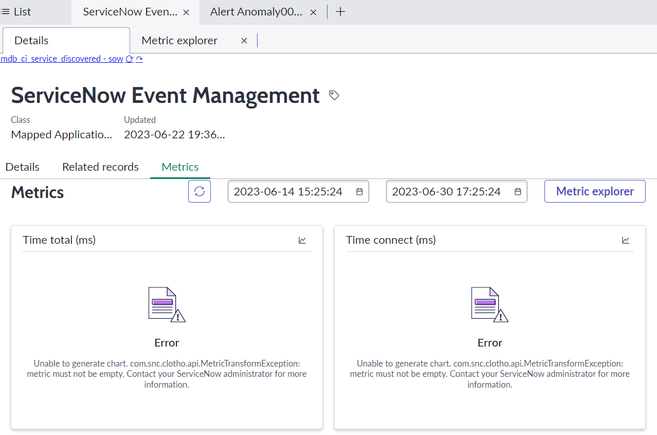Open the Details record section tab
The width and height of the screenshot is (657, 435).
point(22,167)
